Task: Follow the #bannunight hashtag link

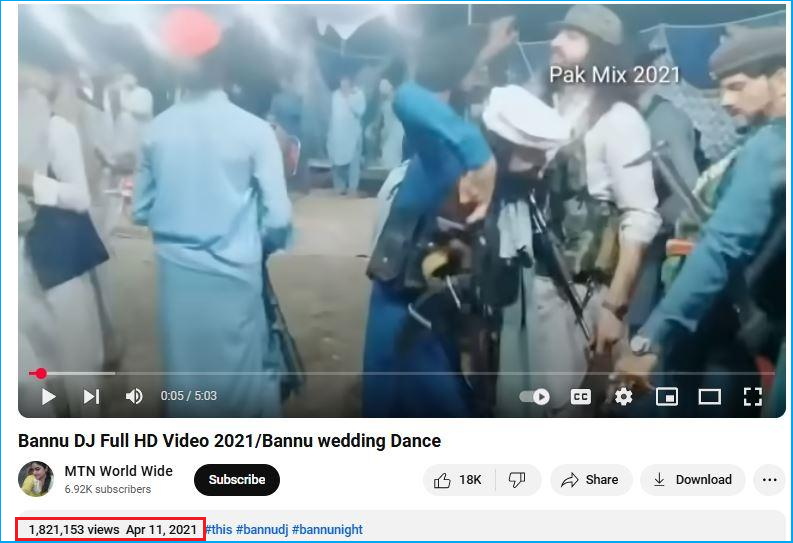Action: pyautogui.click(x=329, y=529)
